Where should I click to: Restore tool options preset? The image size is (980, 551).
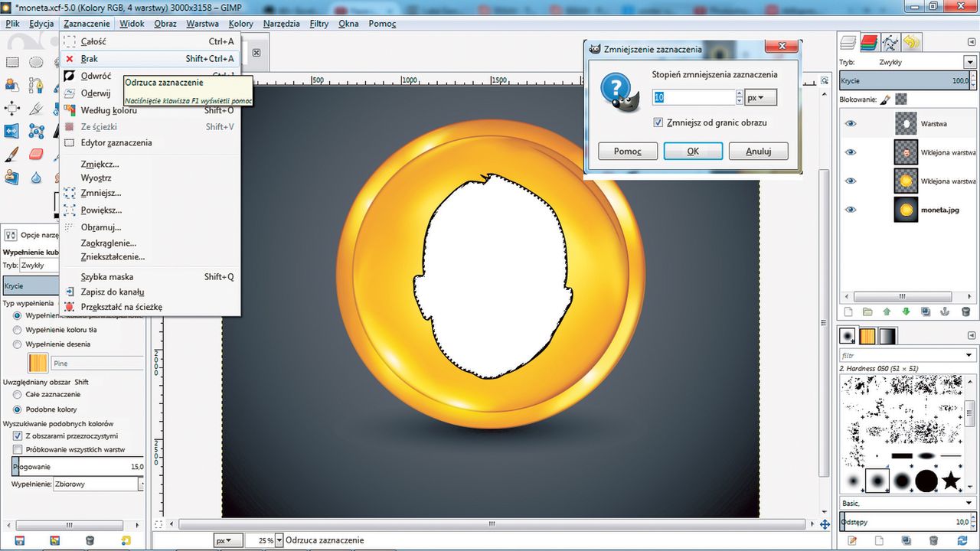click(x=54, y=540)
